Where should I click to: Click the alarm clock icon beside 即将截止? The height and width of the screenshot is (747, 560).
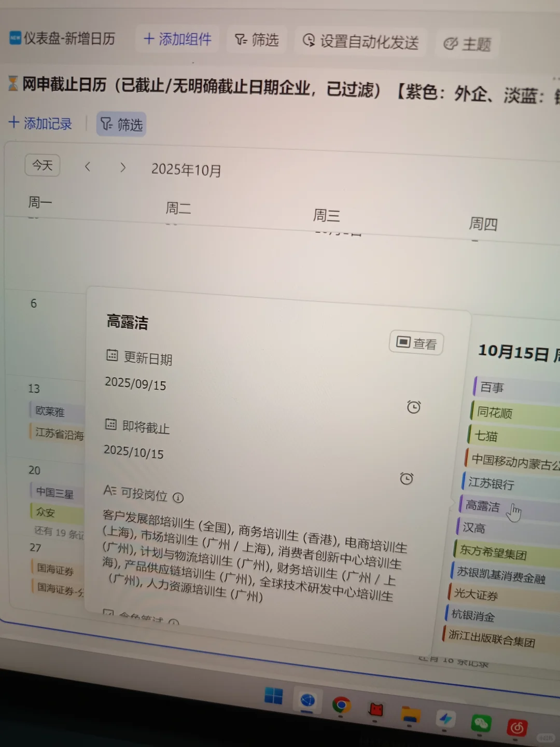point(407,478)
